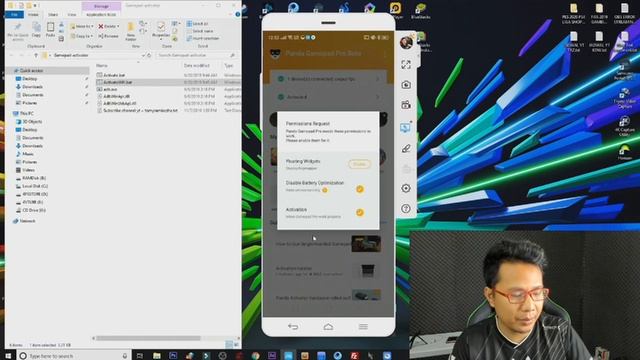Viewport: 640px width, 360px height.
Task: Open the Move to dropdown
Action: (x=82, y=26)
